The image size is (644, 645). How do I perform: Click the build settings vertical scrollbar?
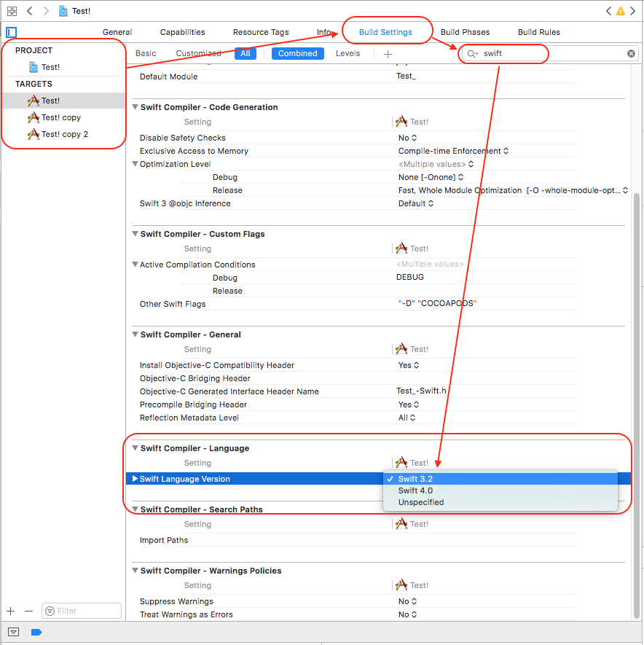tap(637, 405)
